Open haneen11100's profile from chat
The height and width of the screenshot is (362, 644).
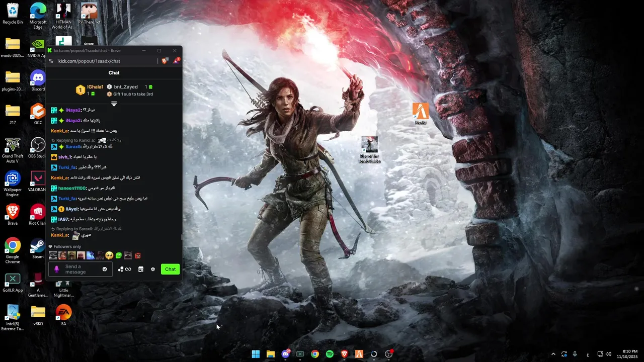tap(72, 188)
